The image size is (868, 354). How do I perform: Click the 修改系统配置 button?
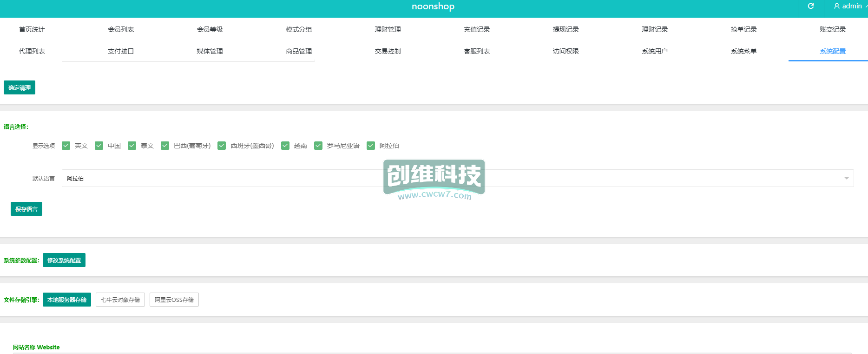pos(64,260)
